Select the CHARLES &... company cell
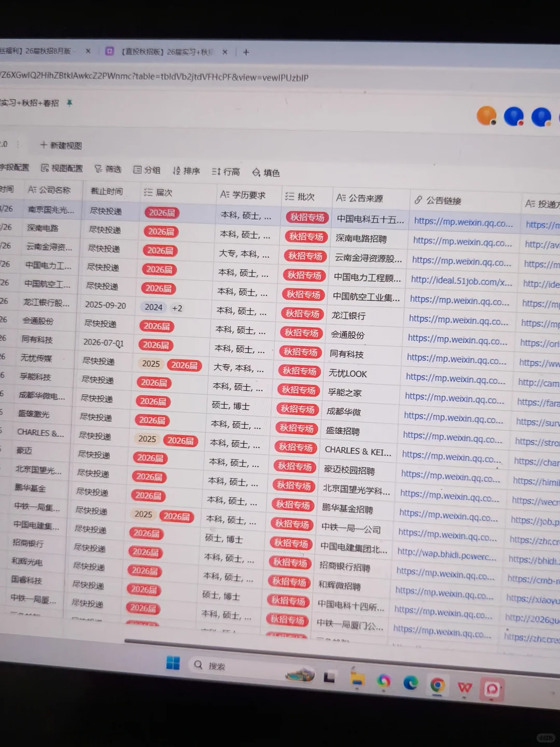This screenshot has height=747, width=560. coord(40,432)
